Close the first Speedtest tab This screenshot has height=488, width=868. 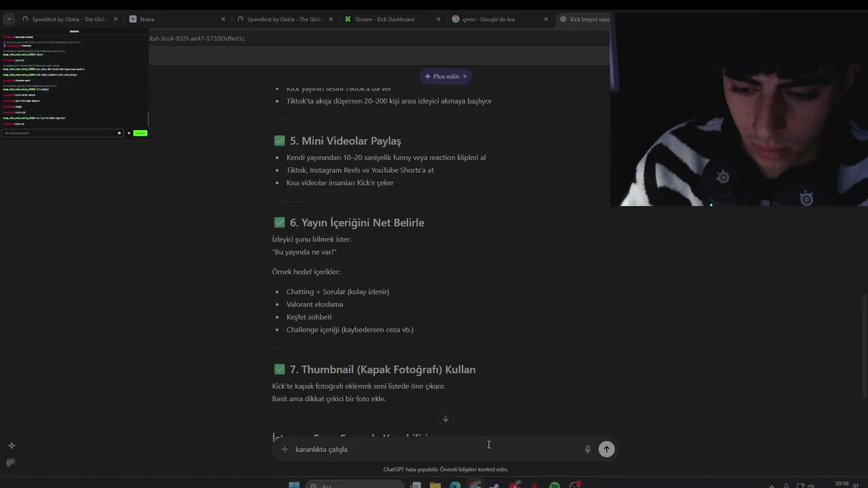(x=115, y=19)
